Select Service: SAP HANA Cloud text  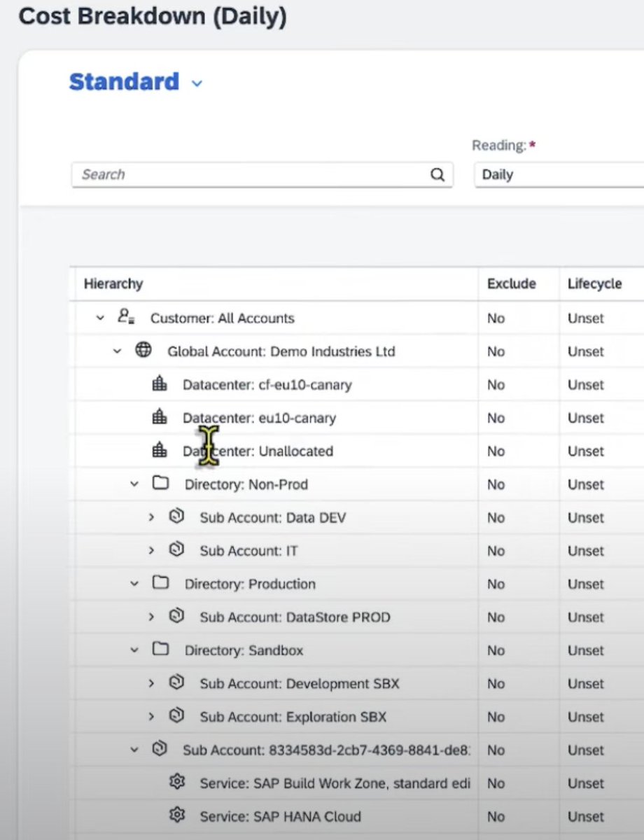click(x=281, y=816)
